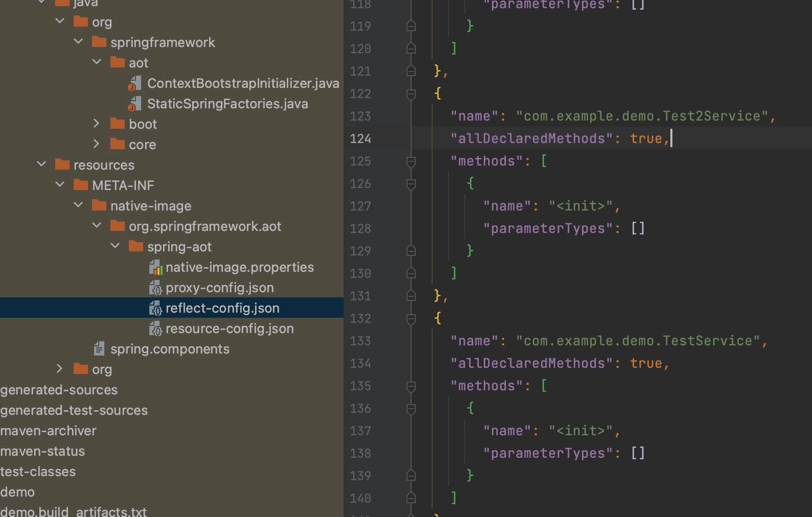812x517 pixels.
Task: Collapse the spring-aot folder
Action: [115, 246]
